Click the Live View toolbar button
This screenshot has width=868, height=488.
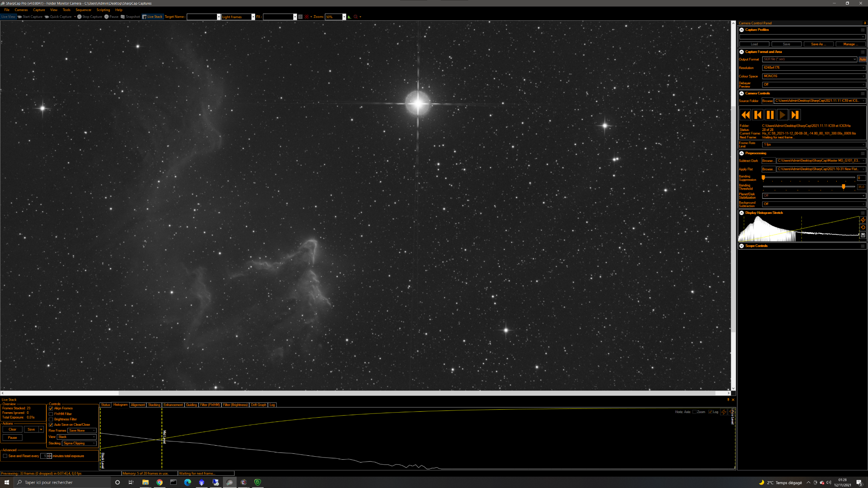[x=8, y=17]
